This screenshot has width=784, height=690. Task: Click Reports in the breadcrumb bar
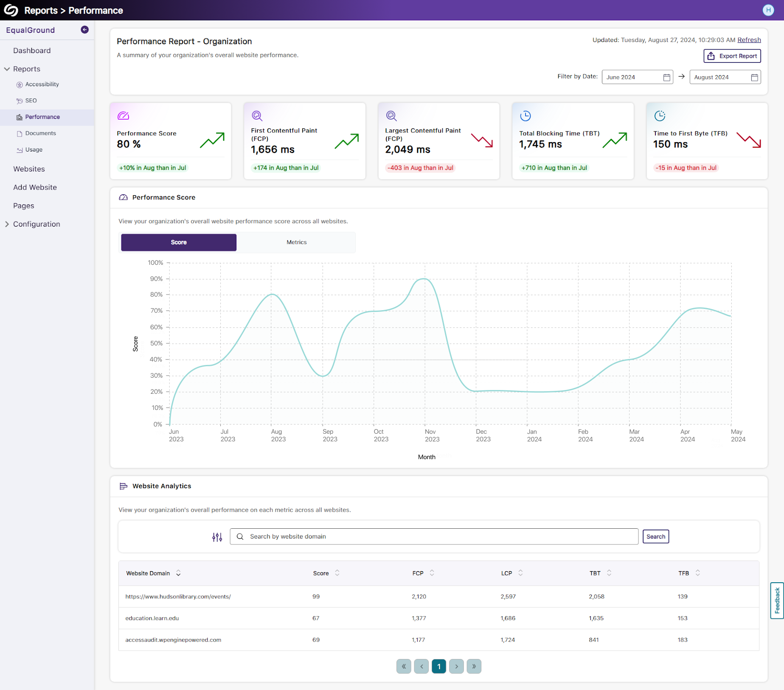pyautogui.click(x=41, y=10)
